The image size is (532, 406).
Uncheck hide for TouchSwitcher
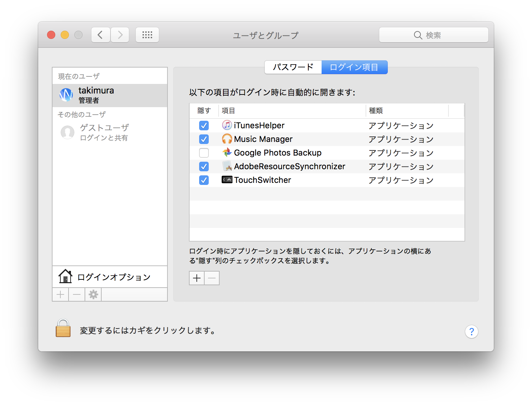pos(204,180)
